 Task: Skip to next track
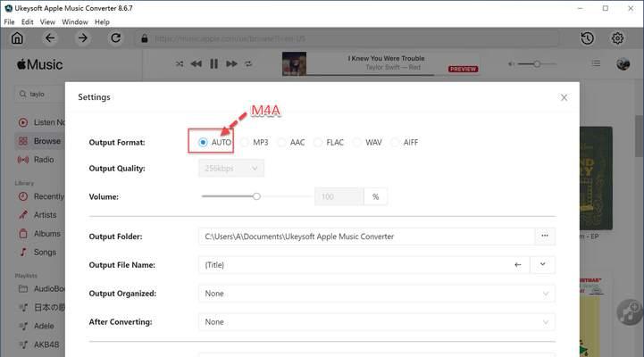[231, 63]
